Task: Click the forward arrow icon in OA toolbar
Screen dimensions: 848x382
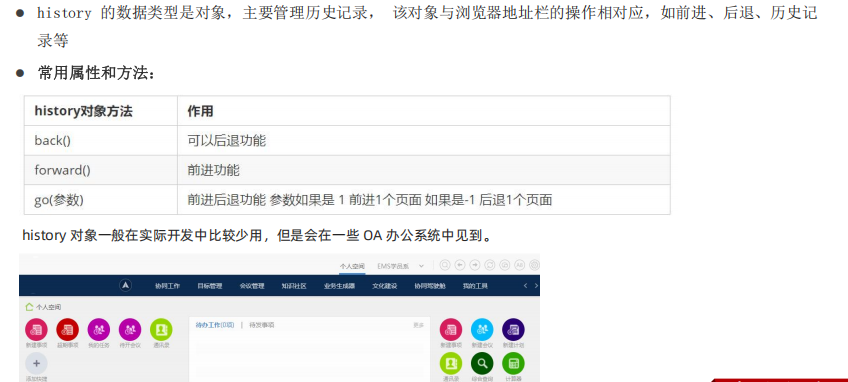Action: [x=475, y=265]
